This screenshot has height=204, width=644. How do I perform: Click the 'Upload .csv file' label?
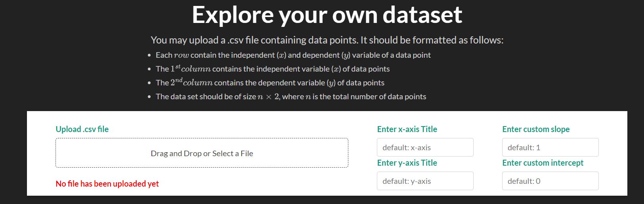tap(82, 129)
